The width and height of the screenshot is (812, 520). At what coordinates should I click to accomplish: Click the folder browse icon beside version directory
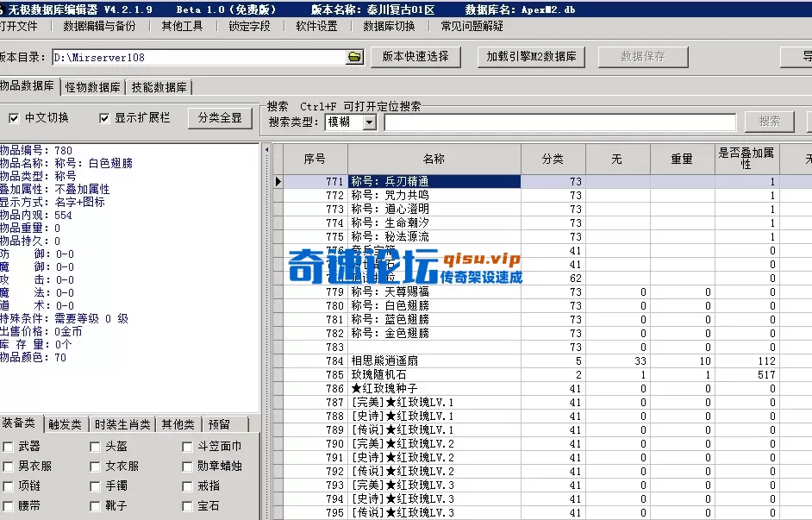355,57
